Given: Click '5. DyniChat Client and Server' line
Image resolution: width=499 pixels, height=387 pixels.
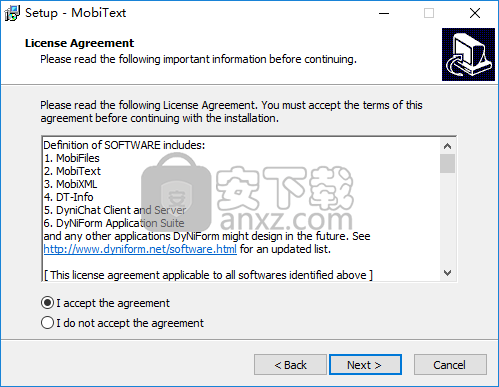Looking at the screenshot, I should (x=115, y=210).
